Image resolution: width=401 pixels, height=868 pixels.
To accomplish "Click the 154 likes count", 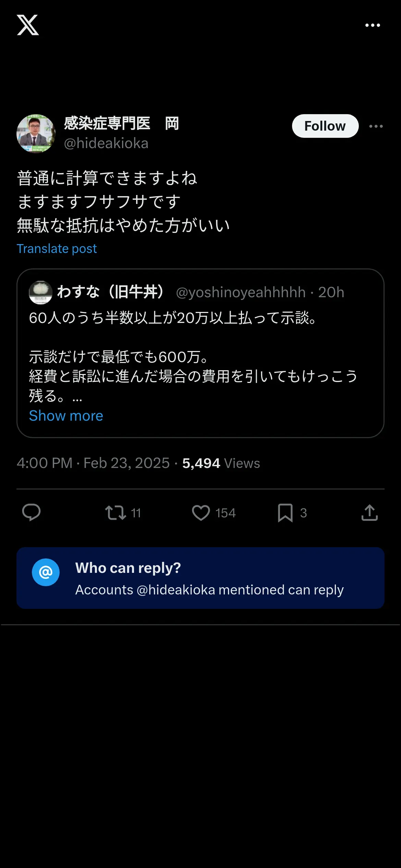I will [226, 513].
